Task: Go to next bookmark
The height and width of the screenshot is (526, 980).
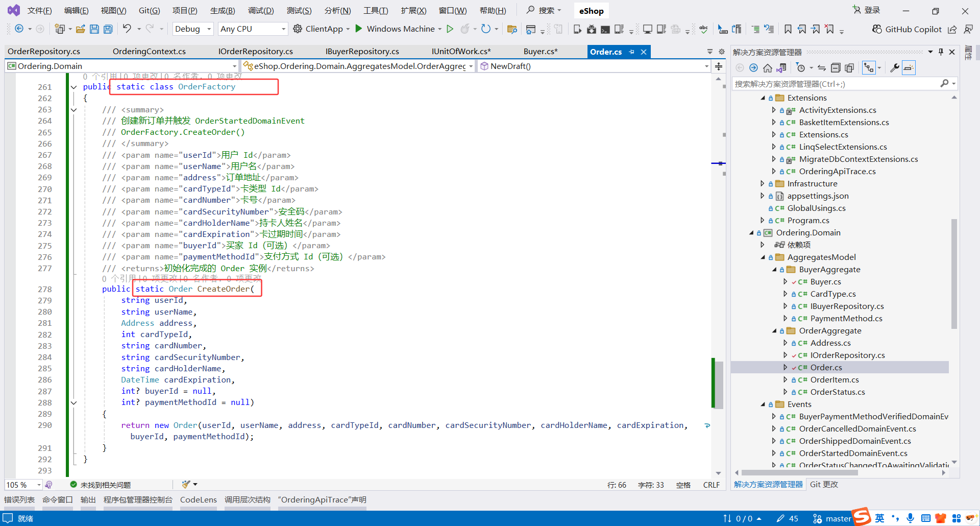Action: [816, 29]
